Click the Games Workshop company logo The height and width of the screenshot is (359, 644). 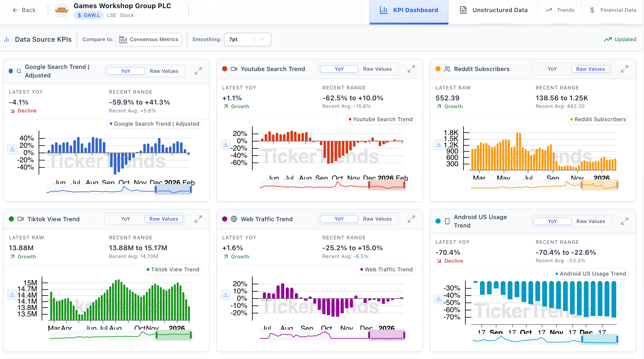62,10
